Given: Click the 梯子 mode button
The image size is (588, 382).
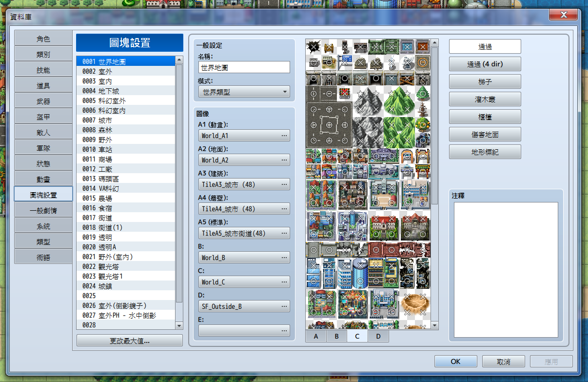Looking at the screenshot, I should click(485, 81).
